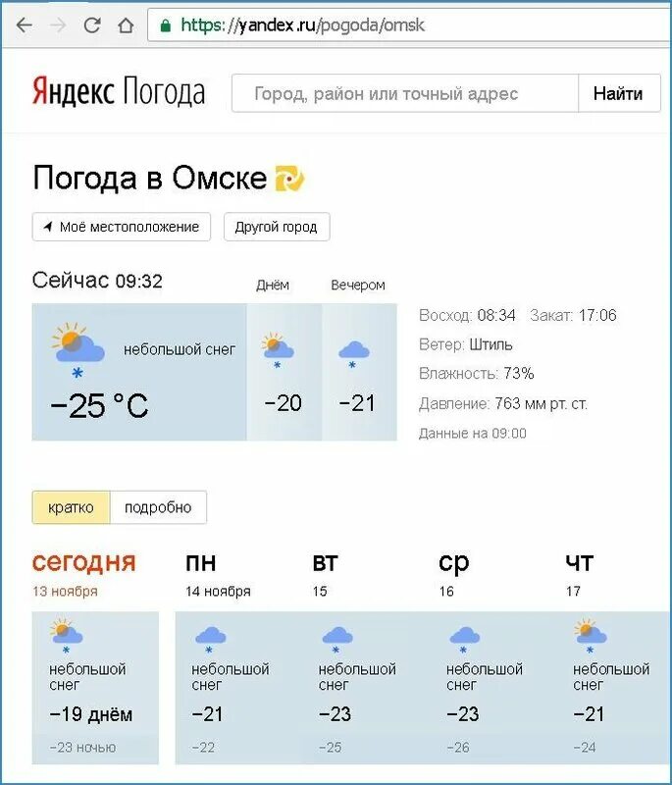Click Моё местоположение button
This screenshot has height=785, width=672.
tap(122, 227)
